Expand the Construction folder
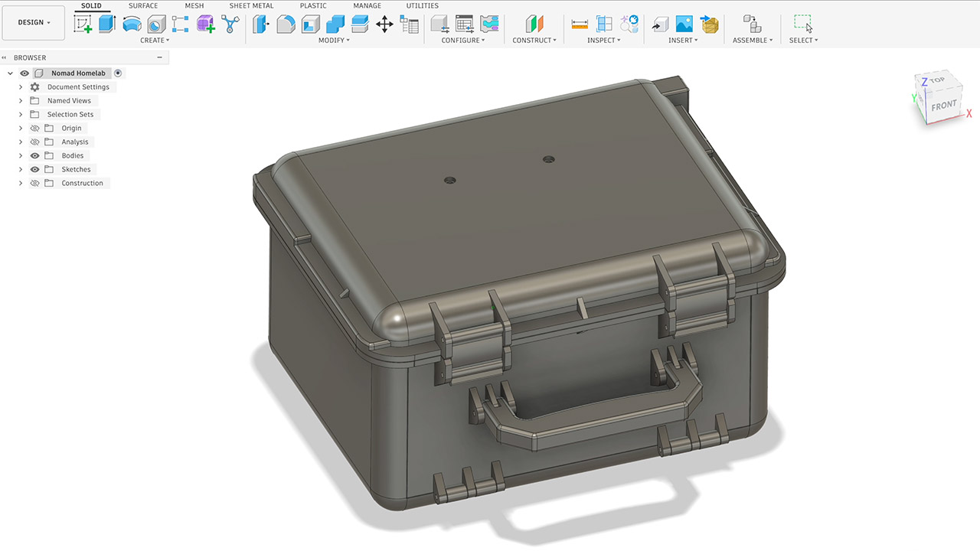The height and width of the screenshot is (551, 980). pos(21,184)
